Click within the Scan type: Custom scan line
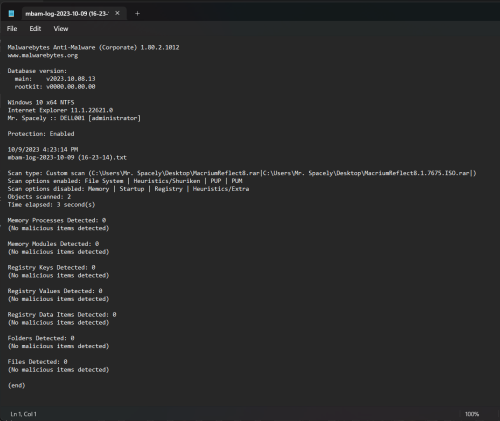Screen dimensions: 500x421 click(x=242, y=173)
